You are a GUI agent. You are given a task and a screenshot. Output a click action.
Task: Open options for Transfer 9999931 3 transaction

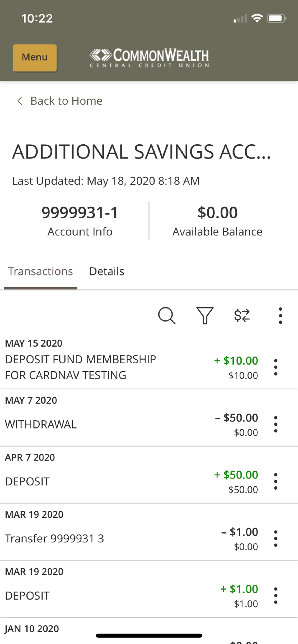[x=275, y=539]
